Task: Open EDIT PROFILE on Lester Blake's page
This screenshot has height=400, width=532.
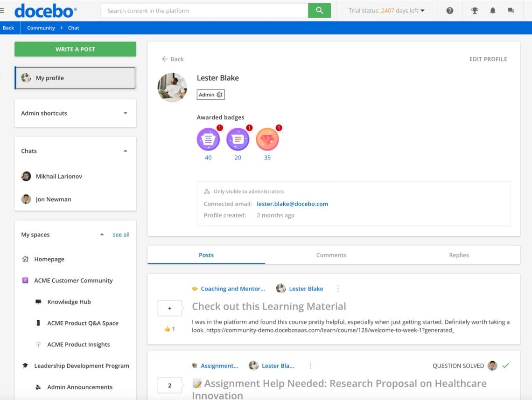Action: point(488,59)
